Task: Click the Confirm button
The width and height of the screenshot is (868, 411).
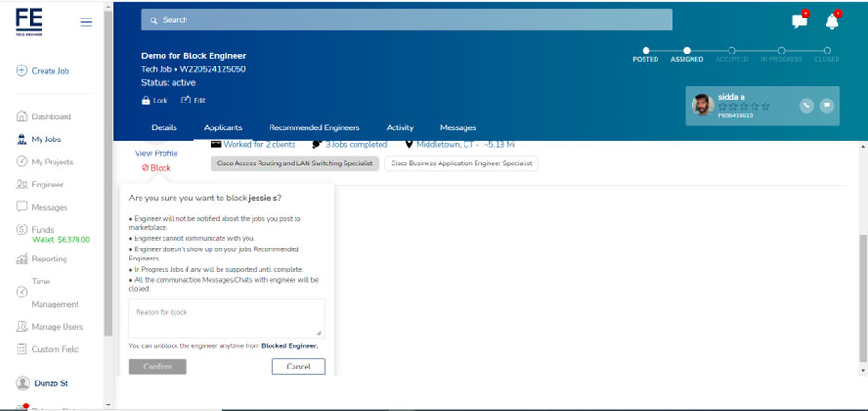Action: pos(157,367)
